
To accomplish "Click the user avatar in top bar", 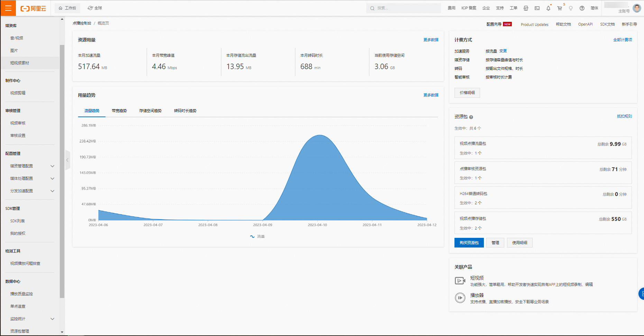I will tap(637, 8).
